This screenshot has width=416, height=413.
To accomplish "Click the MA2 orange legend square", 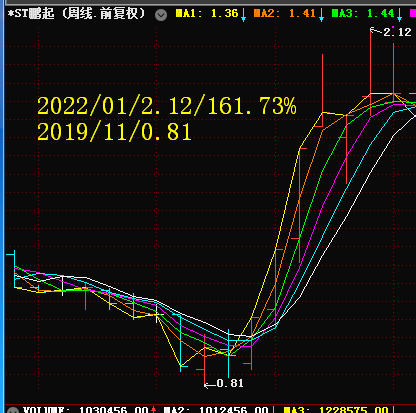I will coord(257,13).
